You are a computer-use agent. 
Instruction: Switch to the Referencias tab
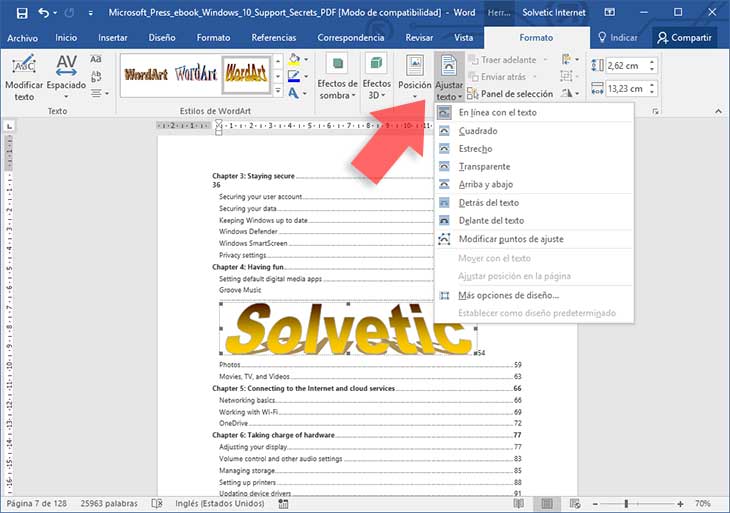point(274,38)
